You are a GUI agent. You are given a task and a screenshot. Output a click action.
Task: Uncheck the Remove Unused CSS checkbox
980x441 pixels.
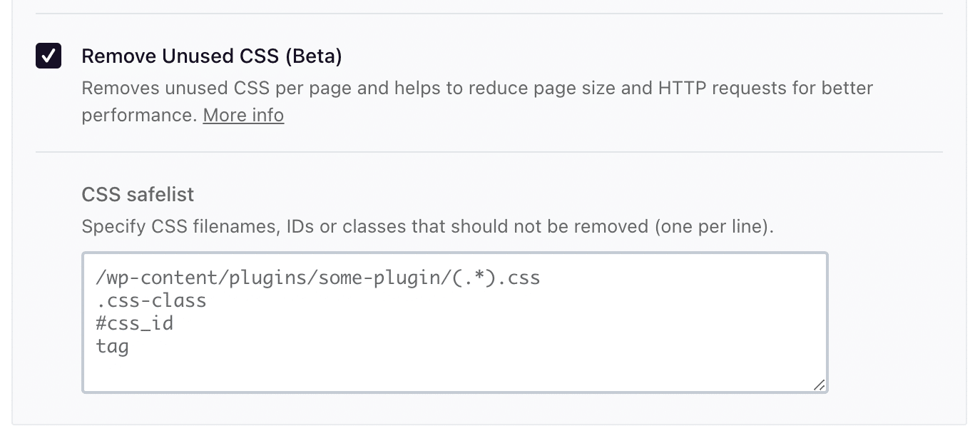49,56
